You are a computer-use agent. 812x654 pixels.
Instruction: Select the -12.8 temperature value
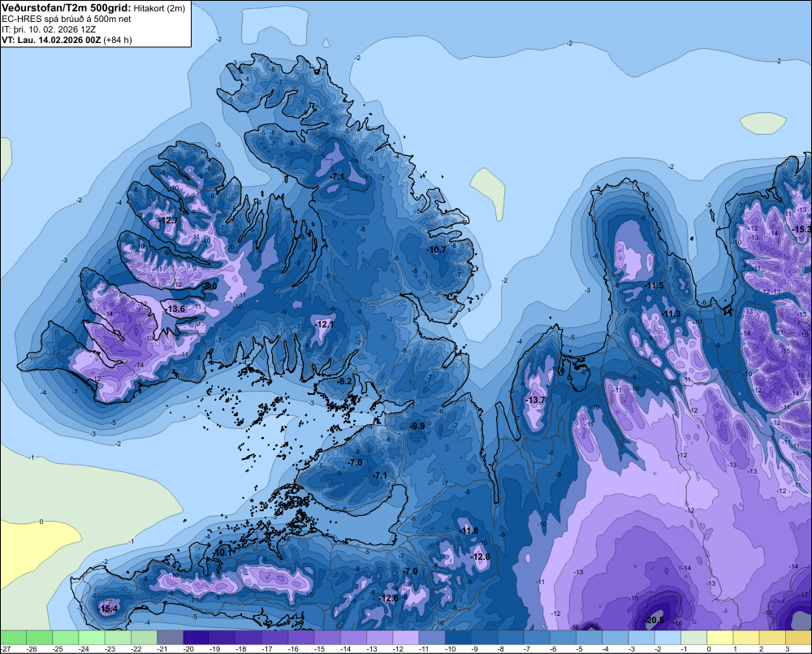click(x=481, y=557)
